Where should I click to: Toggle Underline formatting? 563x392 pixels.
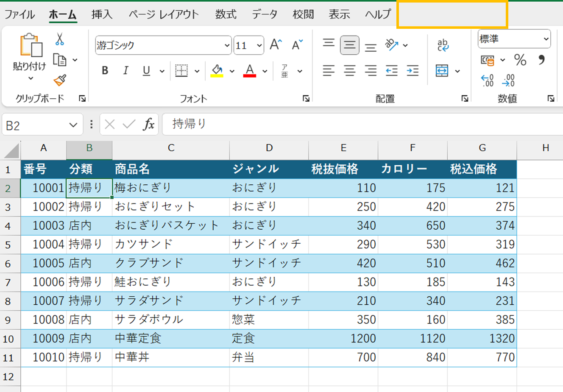(146, 71)
